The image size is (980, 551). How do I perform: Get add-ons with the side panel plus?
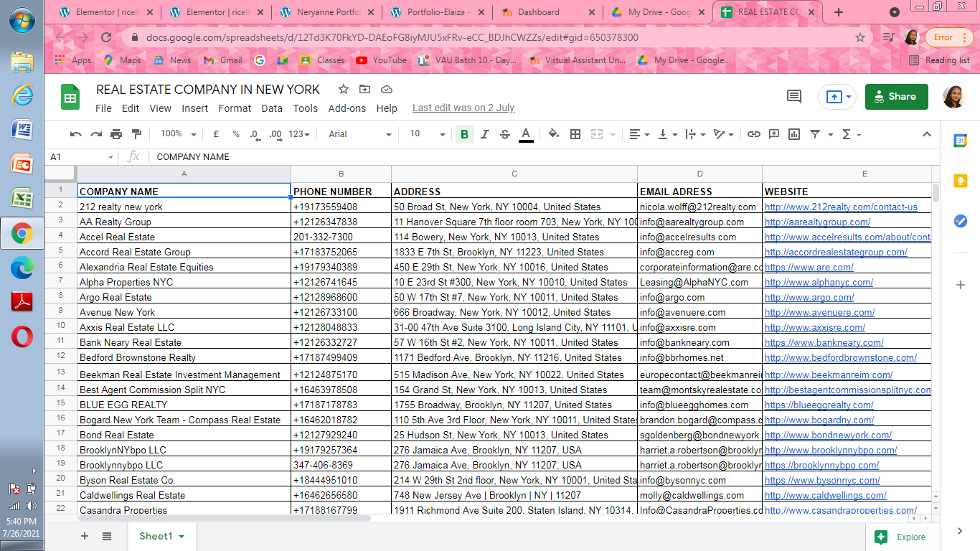[x=960, y=285]
